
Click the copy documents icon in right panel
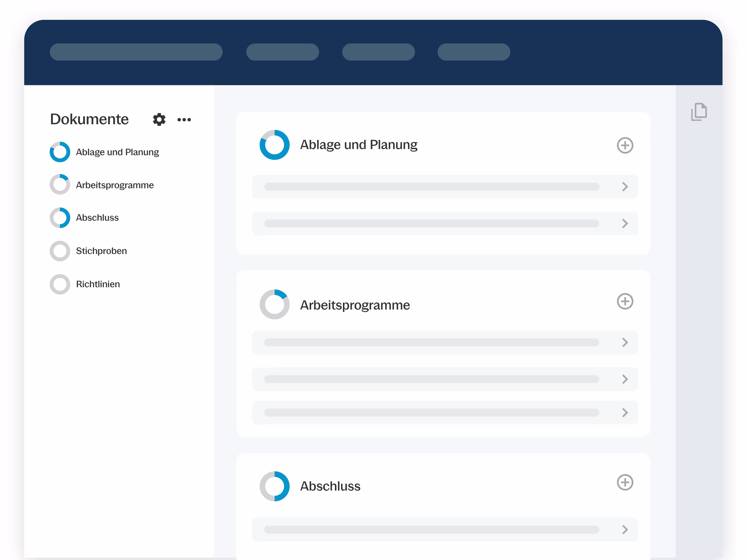(699, 112)
